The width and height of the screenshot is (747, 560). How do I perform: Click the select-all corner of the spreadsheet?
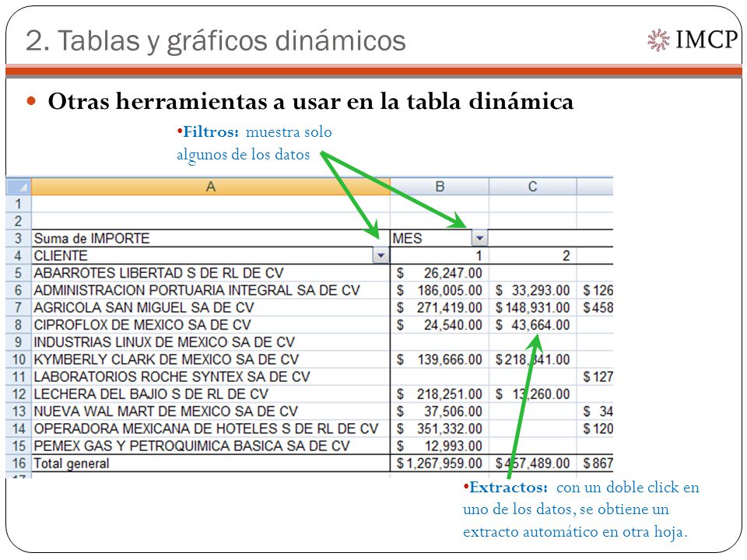point(18,186)
